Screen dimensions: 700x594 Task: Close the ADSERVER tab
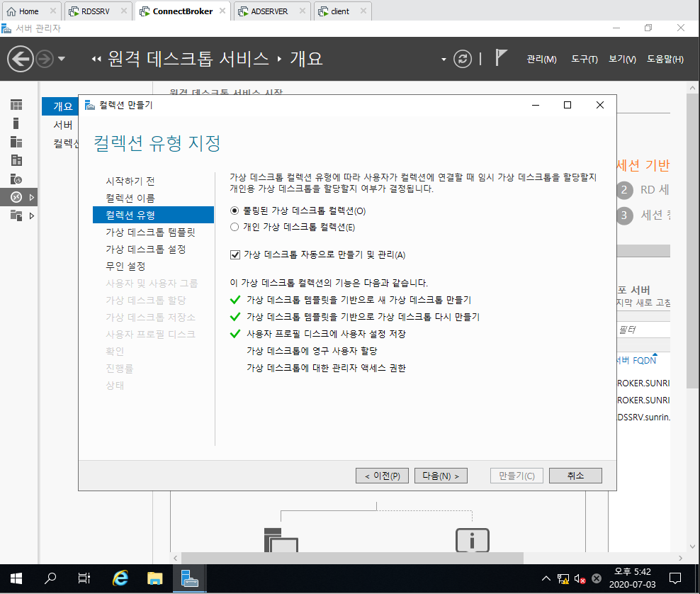click(x=303, y=11)
